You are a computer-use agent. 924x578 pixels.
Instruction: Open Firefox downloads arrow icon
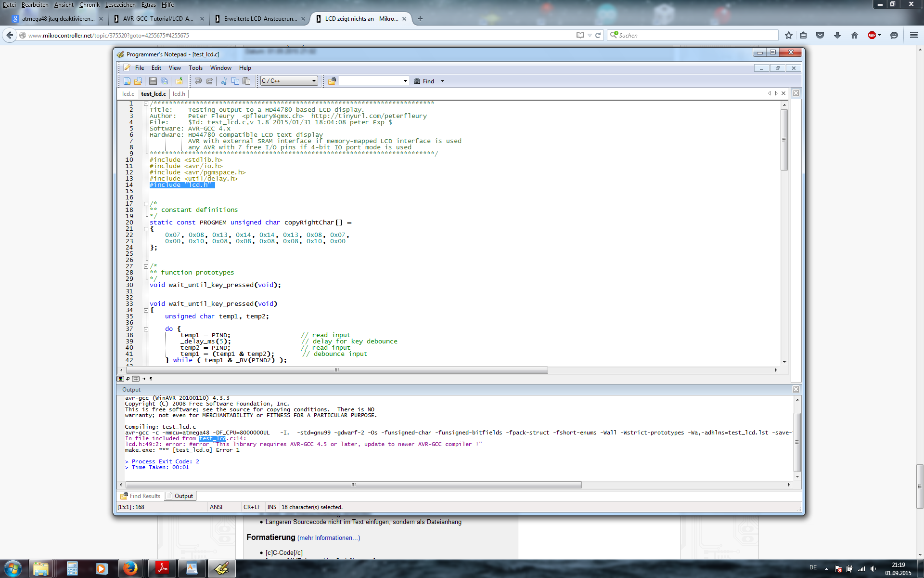[837, 35]
